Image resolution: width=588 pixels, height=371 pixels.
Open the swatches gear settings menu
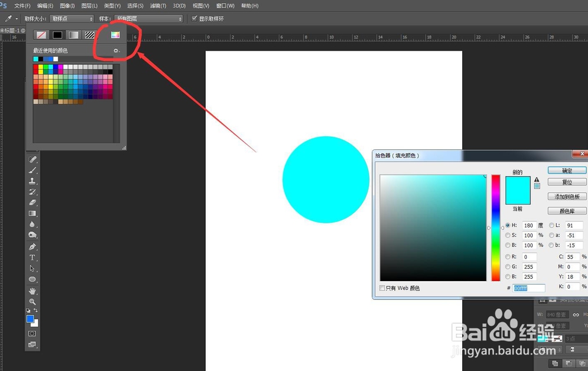116,51
